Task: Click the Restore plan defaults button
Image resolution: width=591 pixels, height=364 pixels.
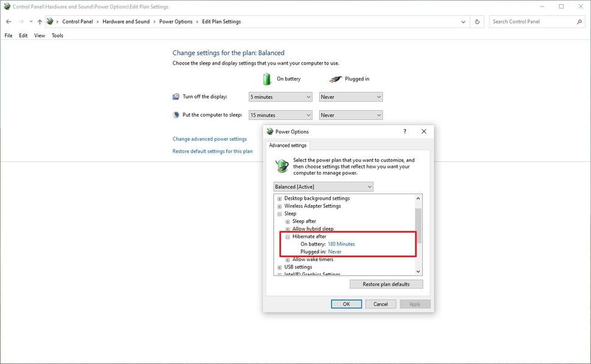Action: [386, 284]
